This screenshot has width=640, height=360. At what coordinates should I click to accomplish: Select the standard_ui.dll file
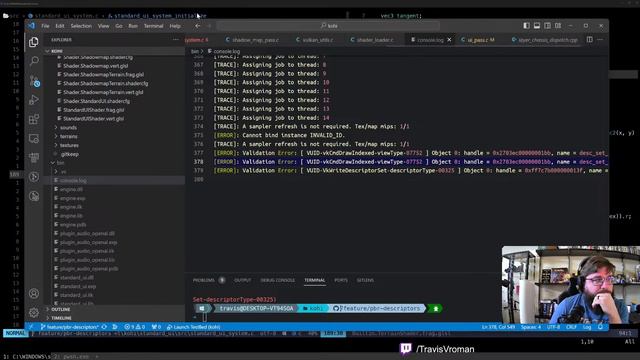tap(76, 278)
